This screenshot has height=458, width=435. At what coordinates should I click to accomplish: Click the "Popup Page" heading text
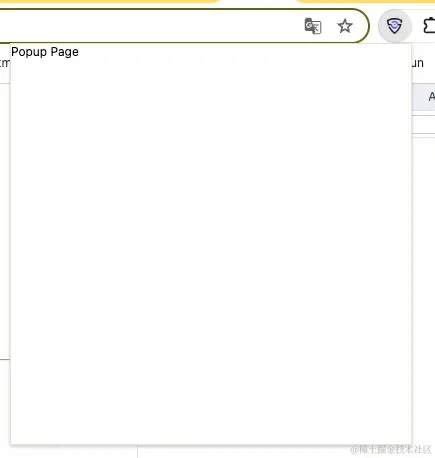coord(45,52)
